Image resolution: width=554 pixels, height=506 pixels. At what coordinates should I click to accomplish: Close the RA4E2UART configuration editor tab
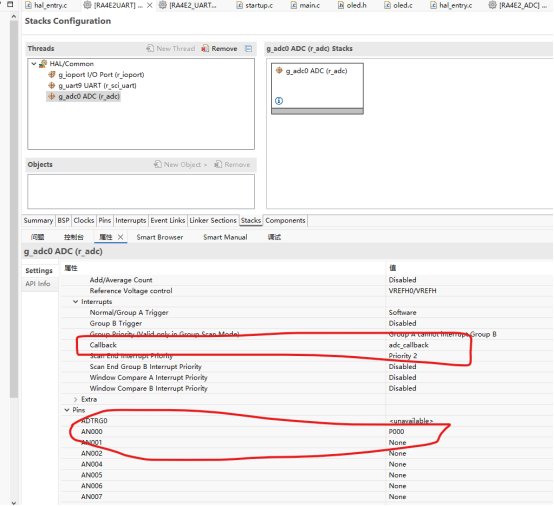(x=150, y=5)
